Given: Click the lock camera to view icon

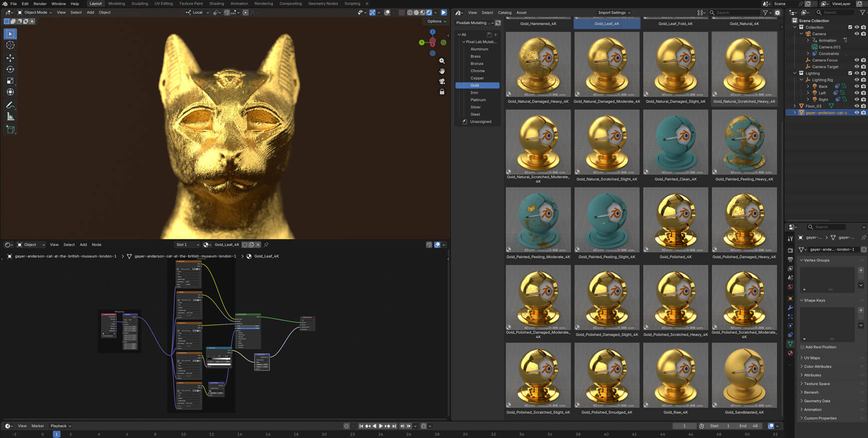Looking at the screenshot, I should (441, 92).
